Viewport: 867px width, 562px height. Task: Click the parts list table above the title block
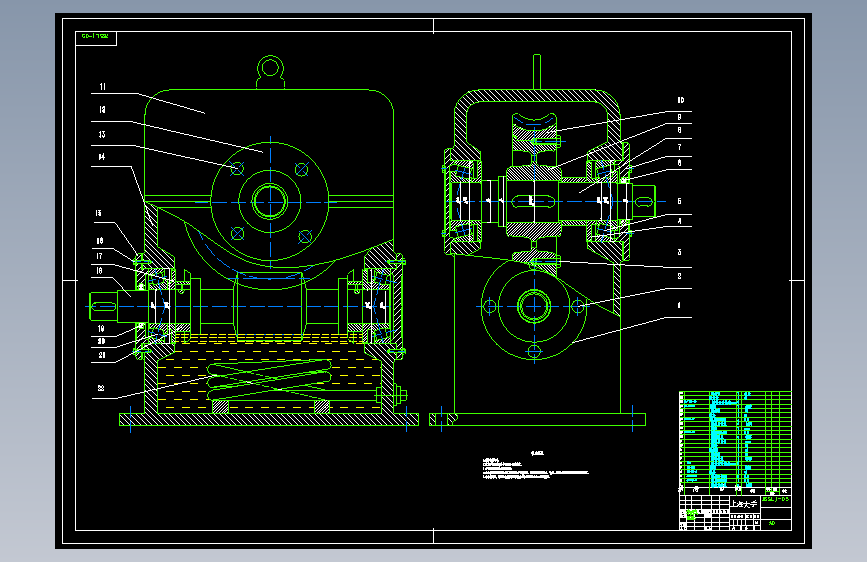click(x=735, y=439)
